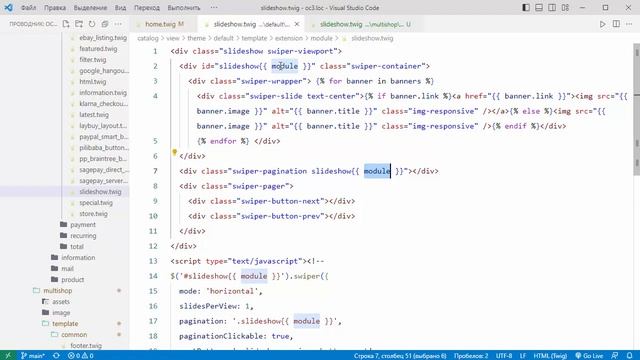
Task: Open the Выполнить menu
Action: point(184,8)
